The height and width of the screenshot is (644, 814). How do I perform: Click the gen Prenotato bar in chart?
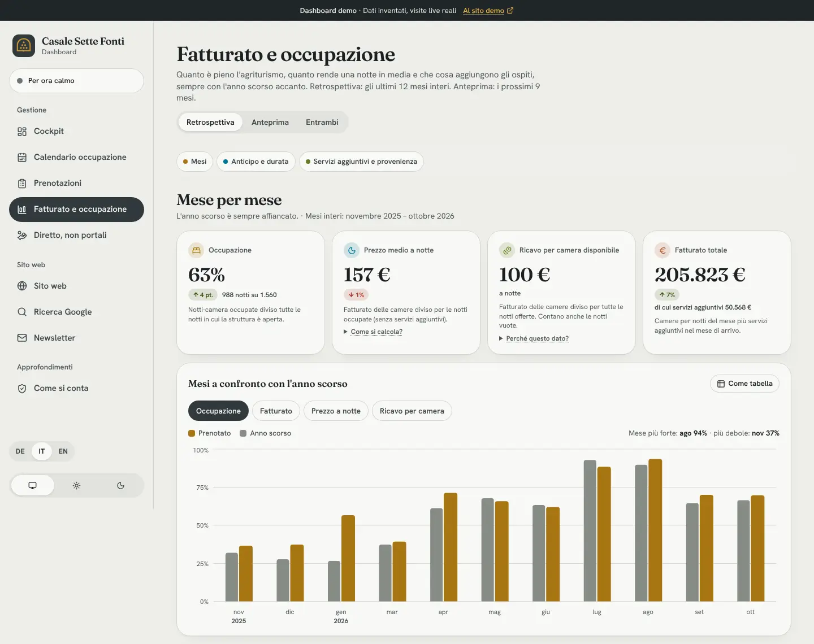pos(348,559)
